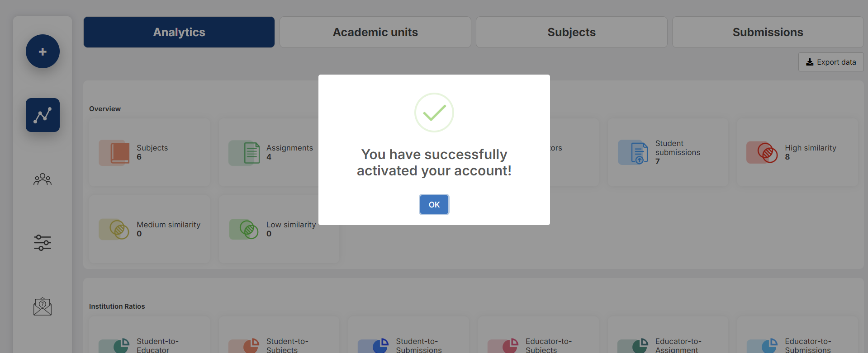This screenshot has width=868, height=353.
Task: Open the users group icon in sidebar
Action: click(43, 179)
